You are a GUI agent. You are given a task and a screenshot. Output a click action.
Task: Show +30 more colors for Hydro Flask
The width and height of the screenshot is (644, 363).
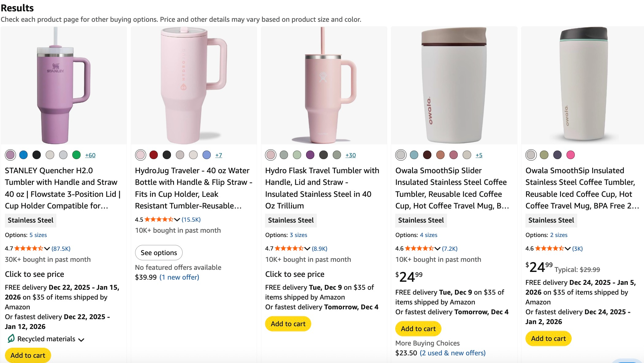[x=350, y=155]
